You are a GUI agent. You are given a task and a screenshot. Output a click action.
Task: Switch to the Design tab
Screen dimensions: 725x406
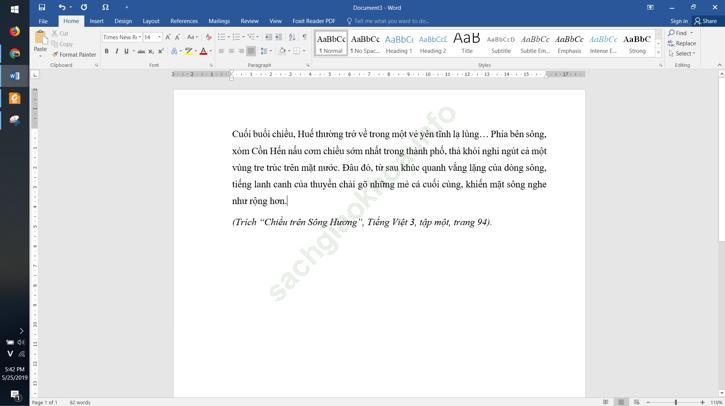(123, 21)
